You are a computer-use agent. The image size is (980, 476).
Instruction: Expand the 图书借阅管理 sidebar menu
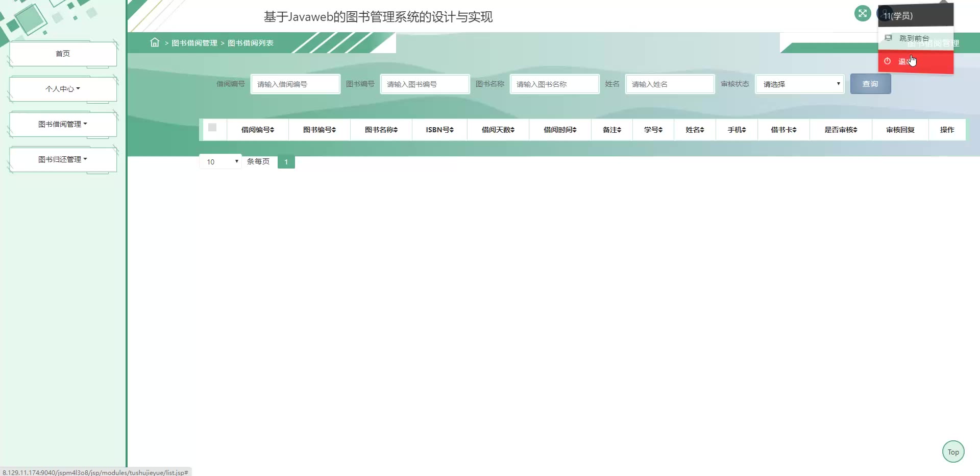[x=63, y=124]
